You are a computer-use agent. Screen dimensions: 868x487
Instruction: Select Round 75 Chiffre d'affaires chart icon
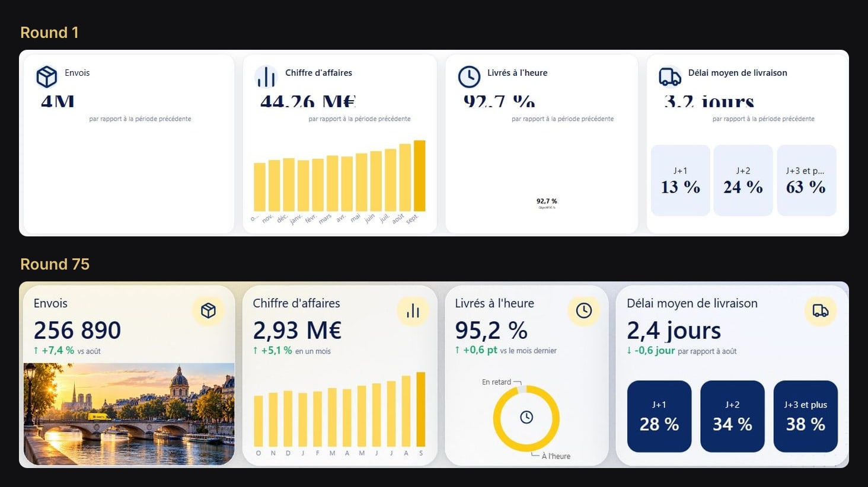coord(413,310)
